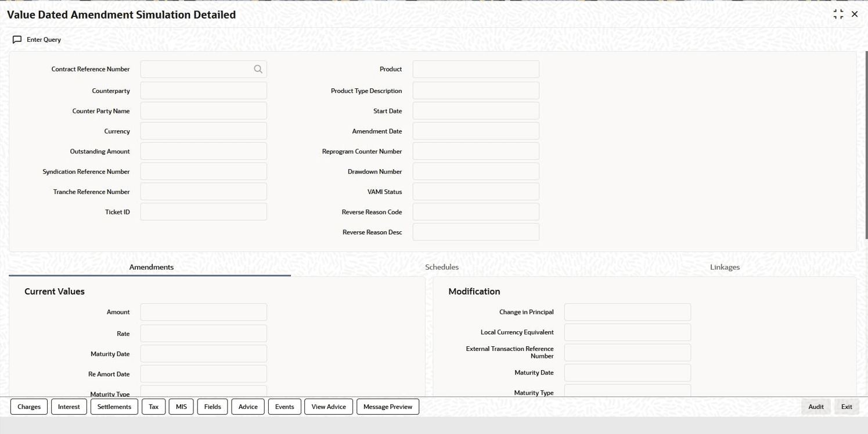
Task: Focus the Current Values Rate field
Action: coord(204,333)
